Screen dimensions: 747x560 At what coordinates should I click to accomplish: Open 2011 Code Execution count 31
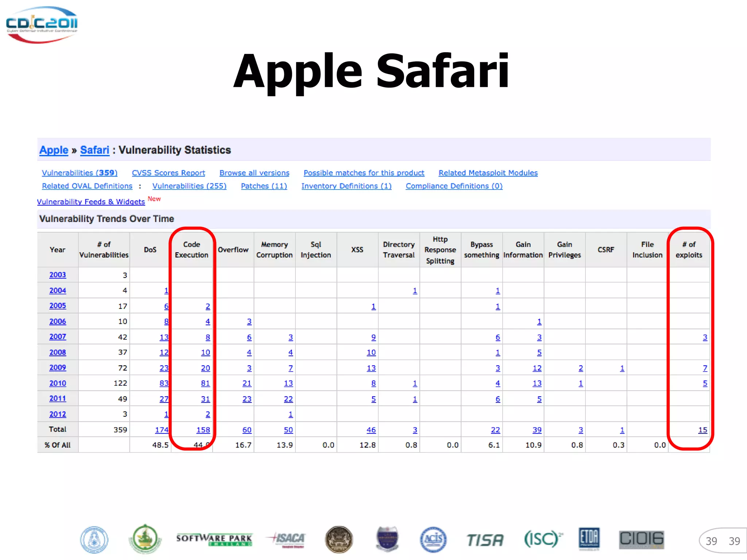point(206,399)
